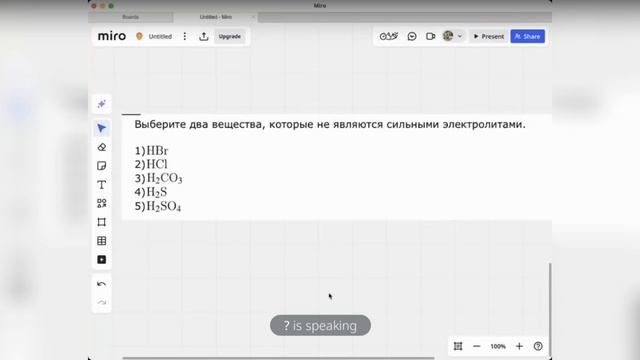Click the 100% zoom level
The image size is (640, 360).
tap(498, 346)
